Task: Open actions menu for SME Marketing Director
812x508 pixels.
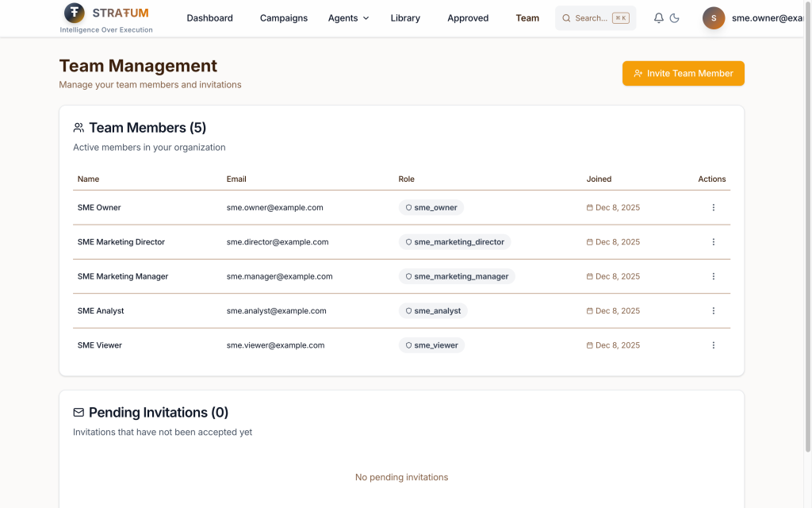Action: click(x=713, y=242)
